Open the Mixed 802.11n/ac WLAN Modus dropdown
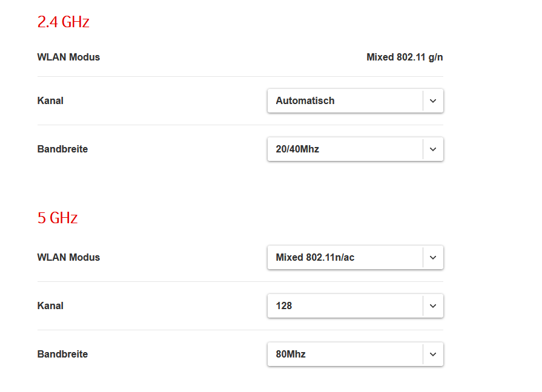Screen dimensions: 542x392 click(x=345, y=258)
